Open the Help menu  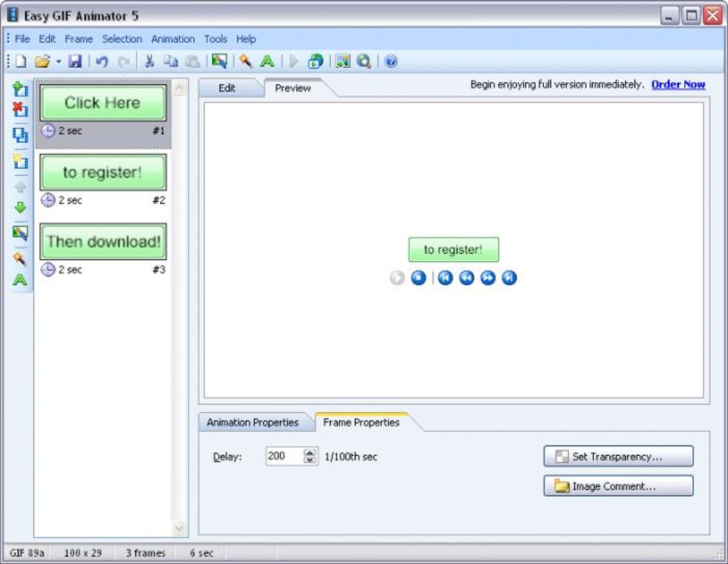tap(246, 39)
